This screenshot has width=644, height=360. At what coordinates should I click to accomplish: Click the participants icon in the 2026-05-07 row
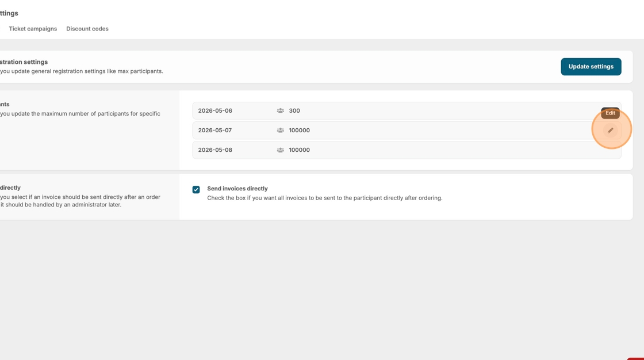pos(281,131)
